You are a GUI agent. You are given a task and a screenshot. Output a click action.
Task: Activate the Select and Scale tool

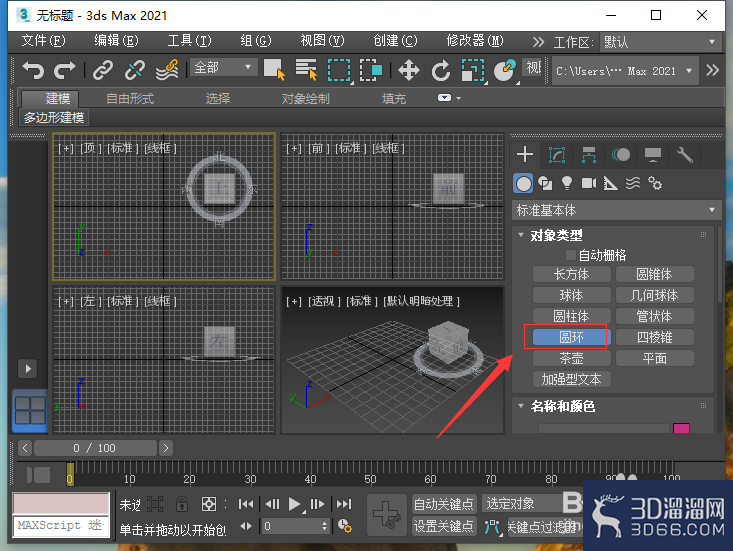coord(473,71)
